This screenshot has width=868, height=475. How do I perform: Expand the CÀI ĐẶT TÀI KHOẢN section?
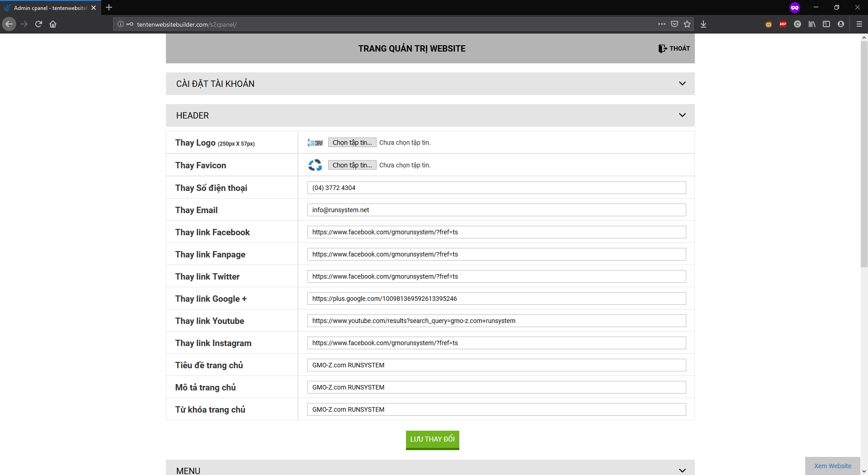tap(430, 84)
